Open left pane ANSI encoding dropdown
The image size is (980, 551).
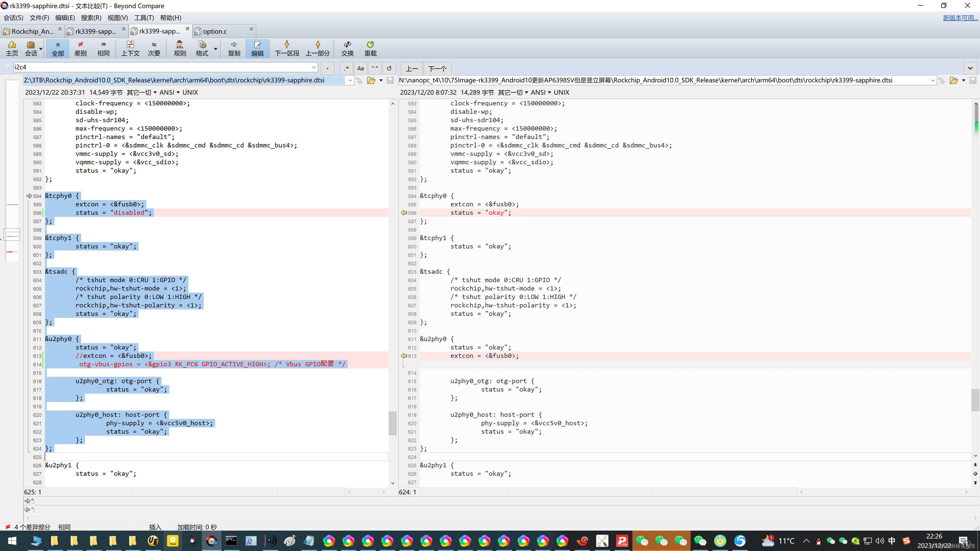tap(170, 92)
